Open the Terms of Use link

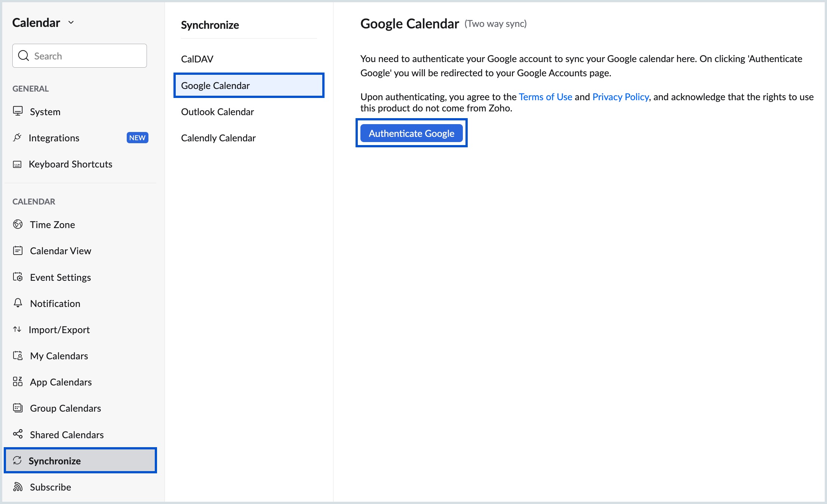tap(545, 97)
